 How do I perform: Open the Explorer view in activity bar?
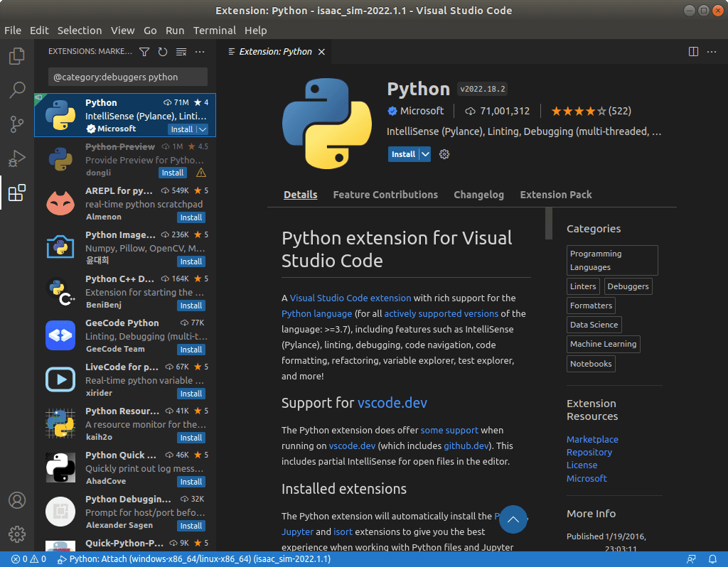[x=17, y=56]
